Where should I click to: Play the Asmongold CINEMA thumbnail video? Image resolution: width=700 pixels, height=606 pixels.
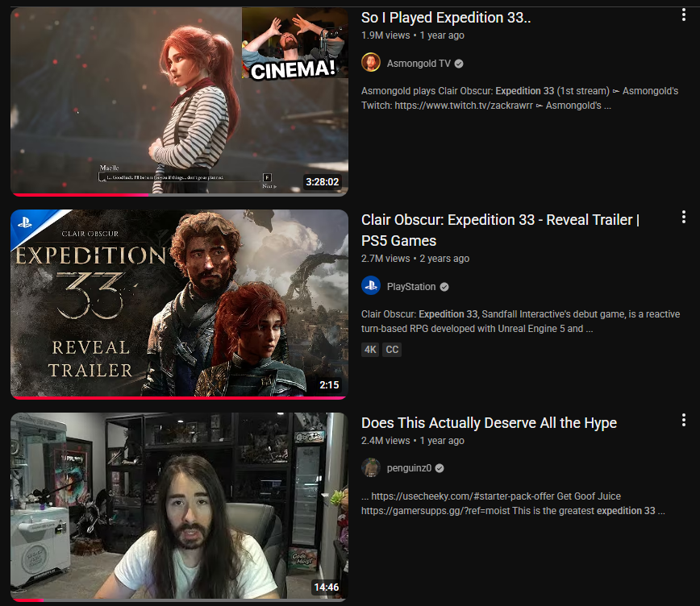point(179,102)
